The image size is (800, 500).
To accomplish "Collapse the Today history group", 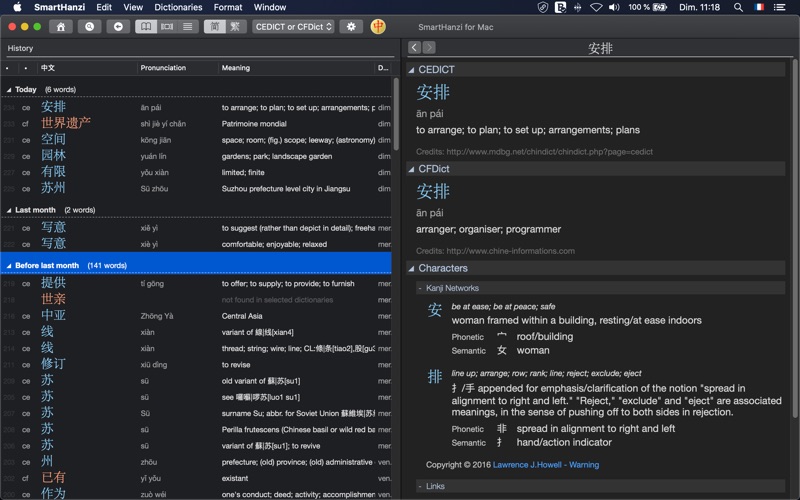I will click(9, 90).
